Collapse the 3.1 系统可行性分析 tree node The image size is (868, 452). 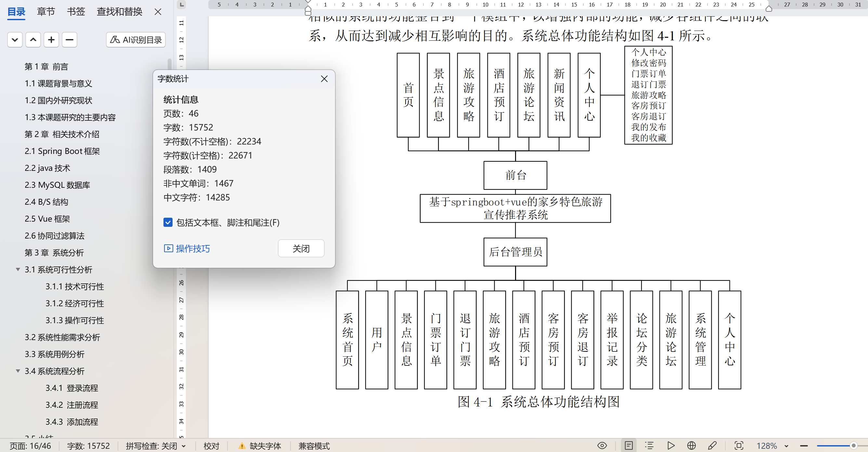18,269
